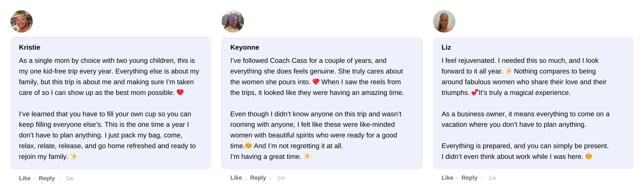644x187 pixels.
Task: Open the Liz commenter name
Action: 446,47
